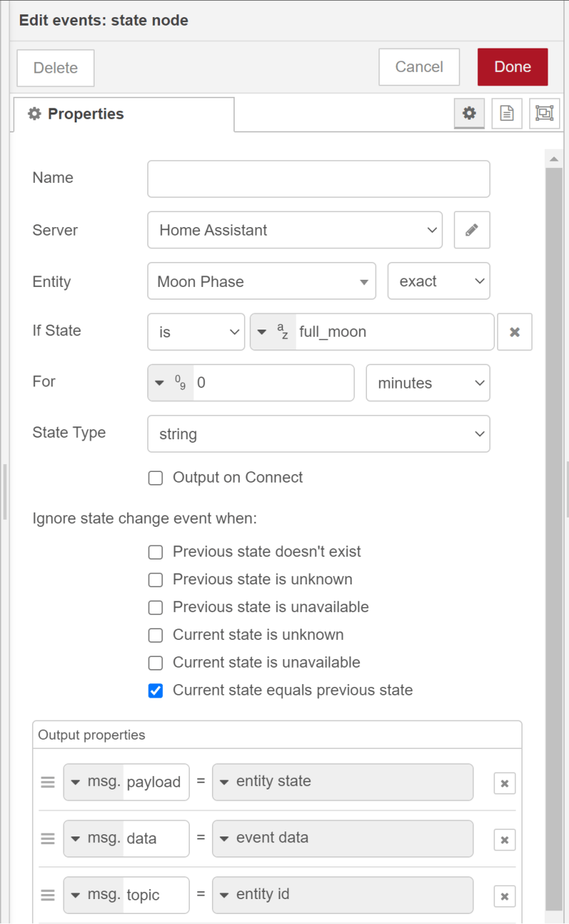Click the Name input field

(318, 179)
